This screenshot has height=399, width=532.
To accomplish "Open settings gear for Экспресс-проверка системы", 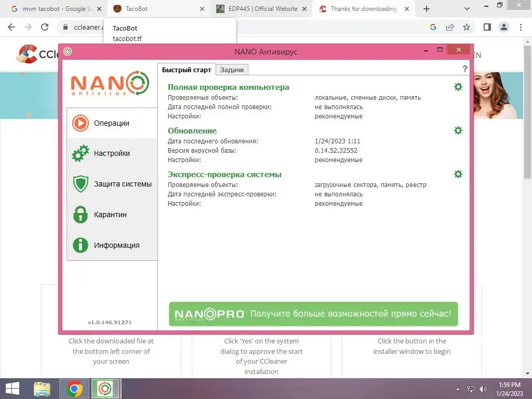I will pos(458,174).
